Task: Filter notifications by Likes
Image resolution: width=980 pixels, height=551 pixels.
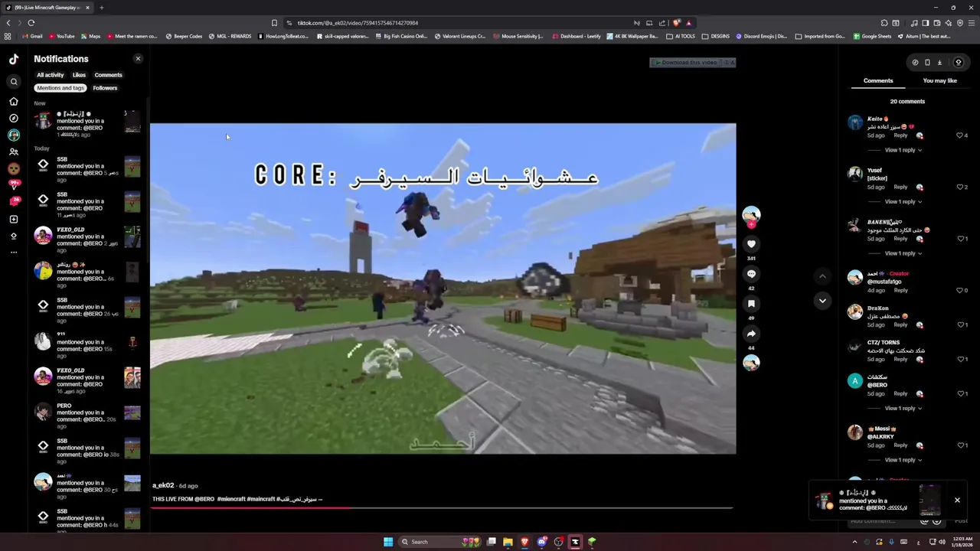Action: pos(79,75)
